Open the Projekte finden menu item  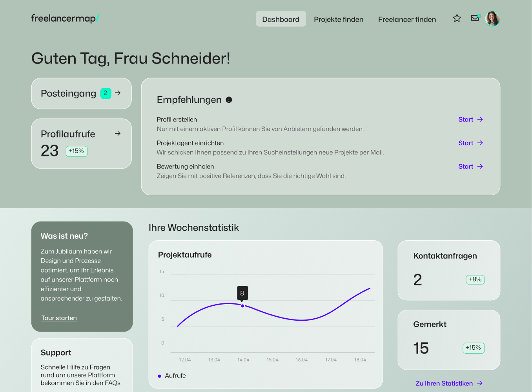click(338, 19)
